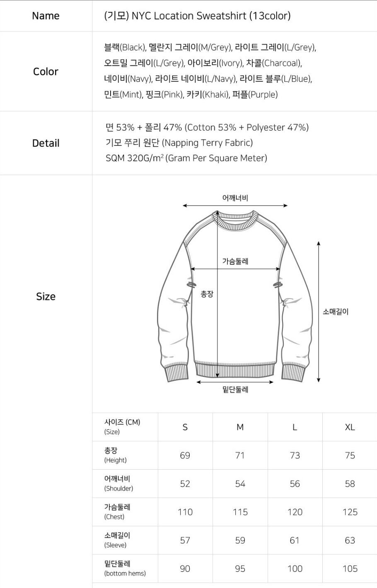Click the Name row label
This screenshot has height=588, width=377.
[46, 16]
